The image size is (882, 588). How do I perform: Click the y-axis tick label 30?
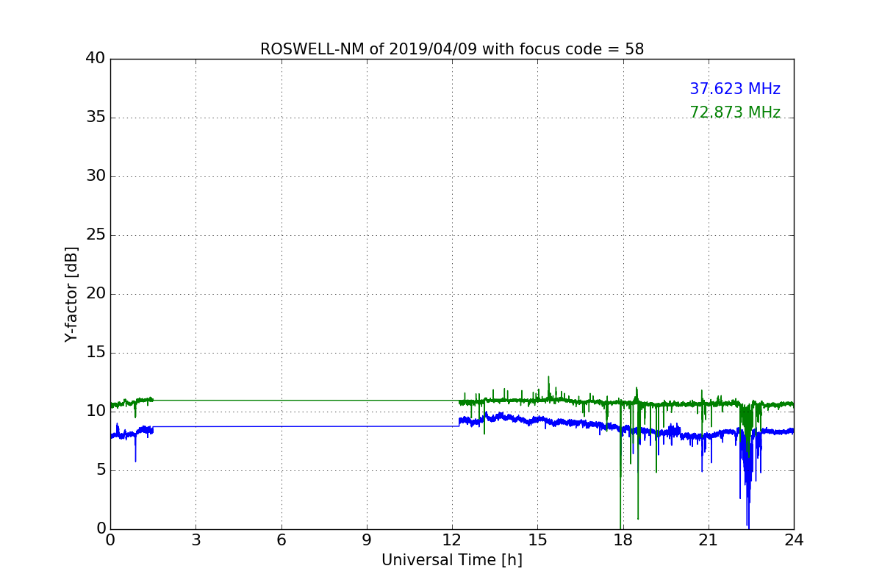pyautogui.click(x=96, y=176)
